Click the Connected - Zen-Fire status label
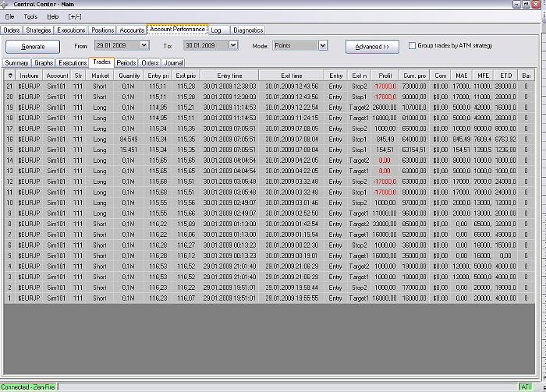 [29, 387]
